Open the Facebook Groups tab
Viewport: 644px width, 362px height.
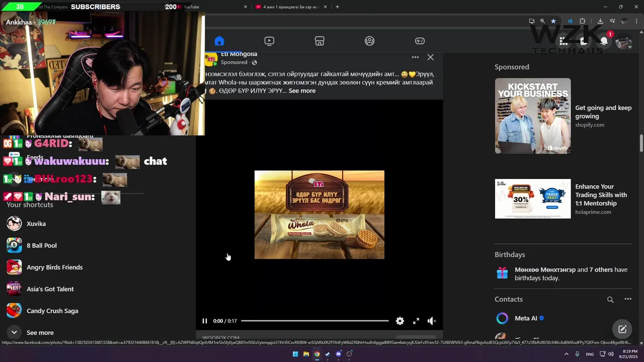[x=370, y=41]
